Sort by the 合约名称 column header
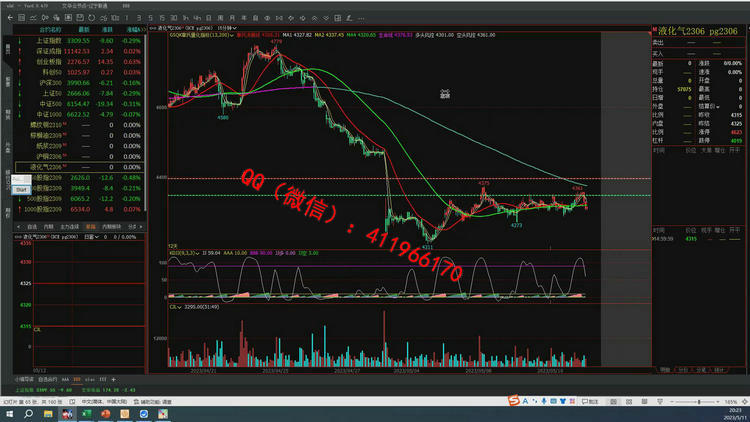 (50, 30)
